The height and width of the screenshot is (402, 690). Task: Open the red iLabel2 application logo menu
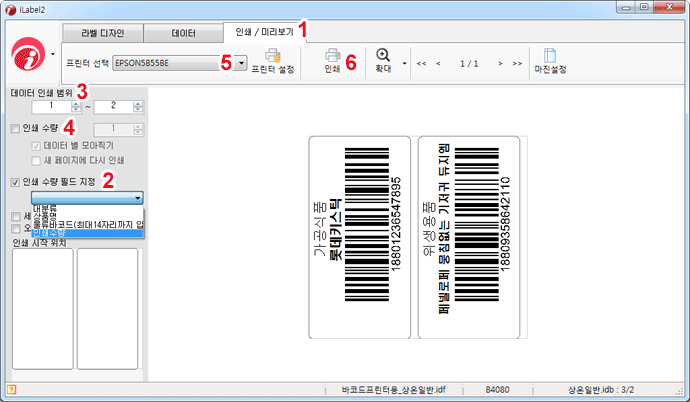pos(29,54)
